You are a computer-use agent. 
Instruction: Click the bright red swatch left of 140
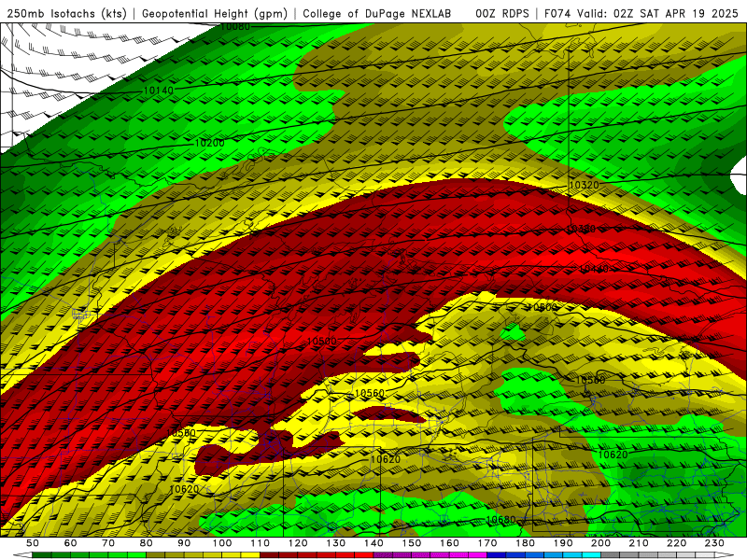(364, 555)
